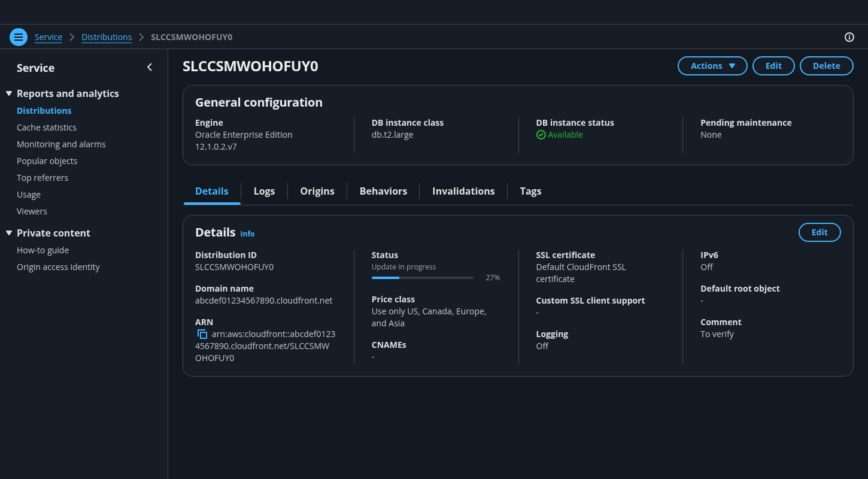Click the green Available status icon
The height and width of the screenshot is (479, 868).
pyautogui.click(x=541, y=135)
